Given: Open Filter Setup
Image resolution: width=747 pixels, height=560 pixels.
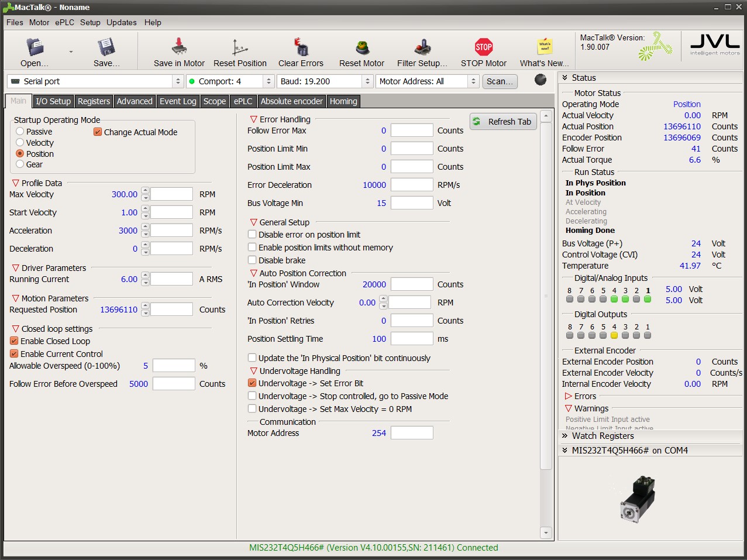Looking at the screenshot, I should (x=422, y=52).
